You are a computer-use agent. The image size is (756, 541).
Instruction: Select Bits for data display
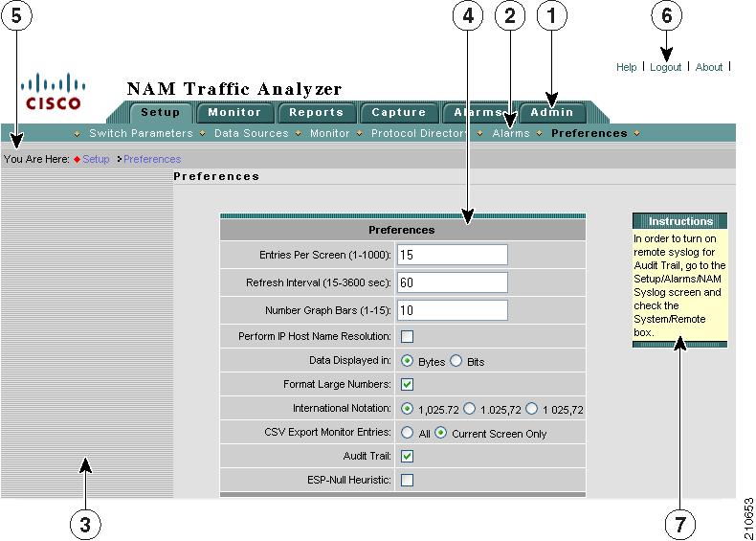(456, 361)
